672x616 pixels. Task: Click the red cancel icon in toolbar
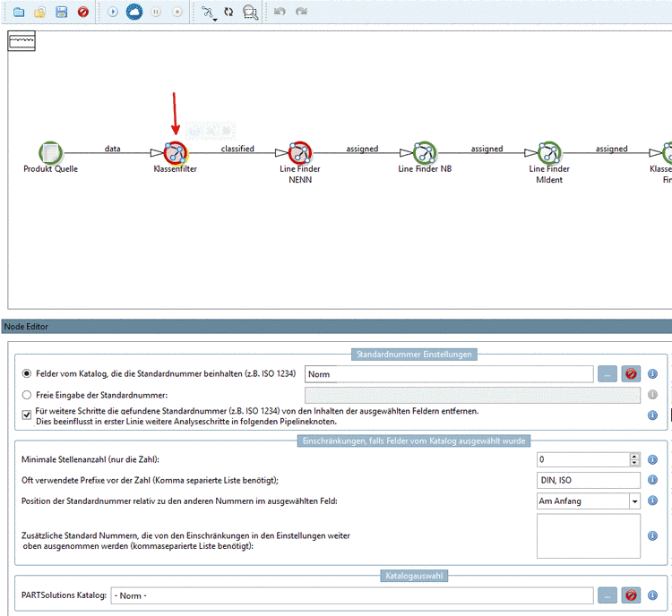pos(83,12)
